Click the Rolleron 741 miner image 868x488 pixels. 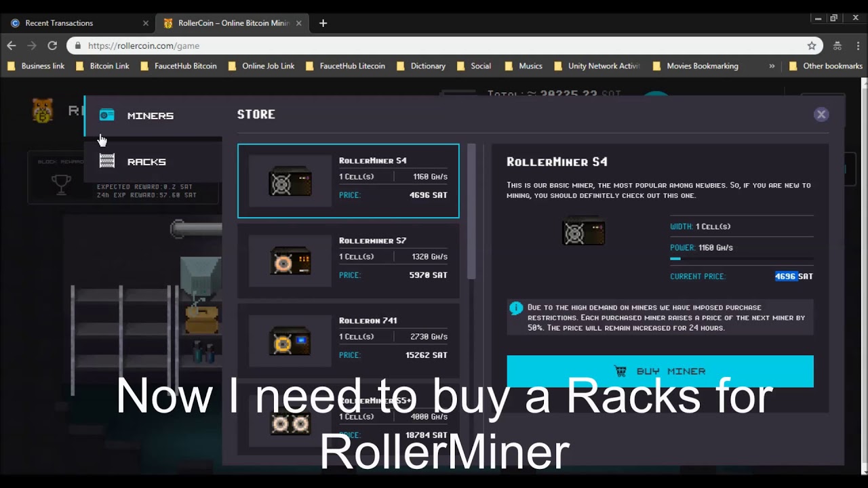290,342
